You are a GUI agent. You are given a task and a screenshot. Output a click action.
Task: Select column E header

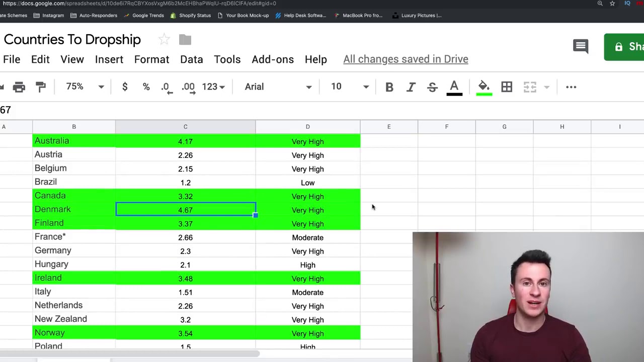point(389,127)
